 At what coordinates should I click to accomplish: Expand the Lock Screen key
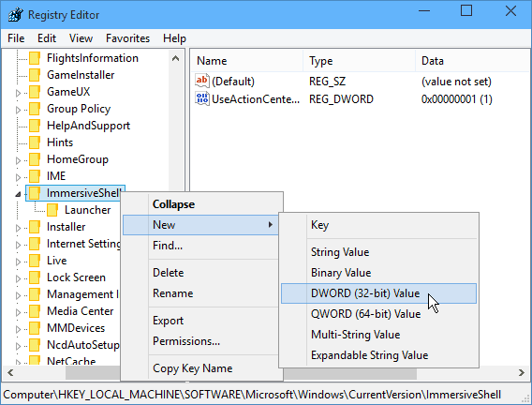pyautogui.click(x=18, y=278)
